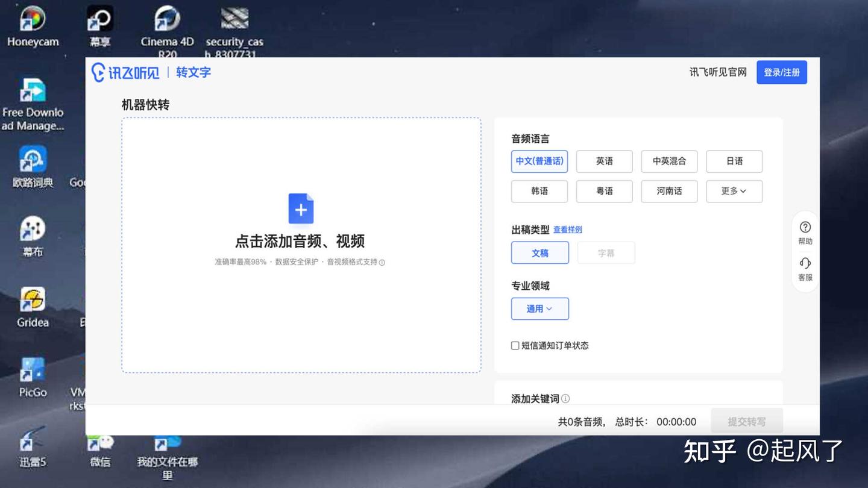Choose 字幕 output type
The height and width of the screenshot is (488, 868).
pos(606,253)
